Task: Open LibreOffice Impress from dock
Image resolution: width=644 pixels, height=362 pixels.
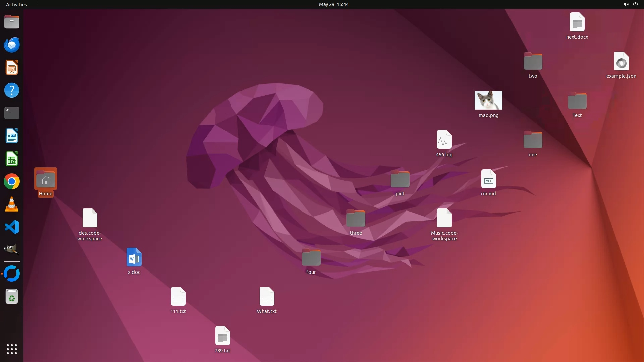Action: click(12, 68)
